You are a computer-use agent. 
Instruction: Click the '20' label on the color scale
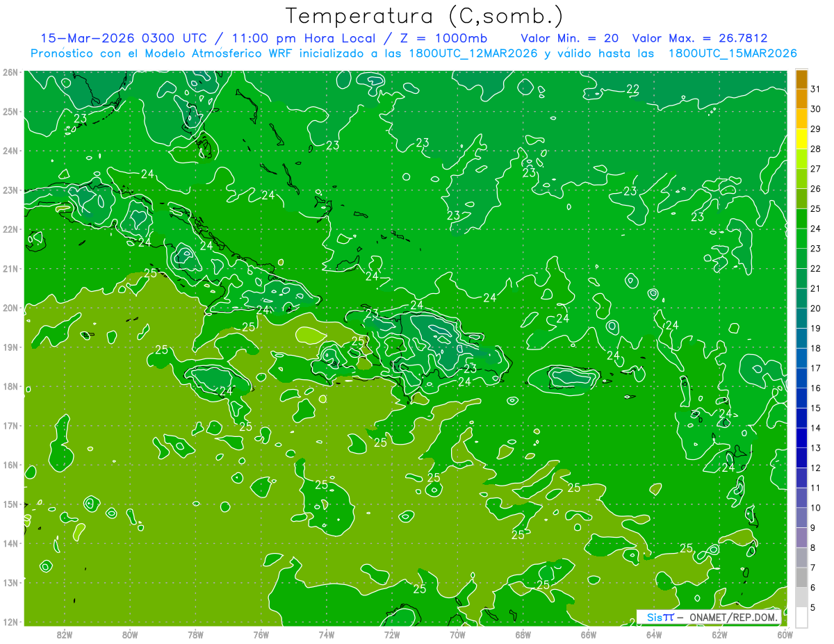(815, 308)
